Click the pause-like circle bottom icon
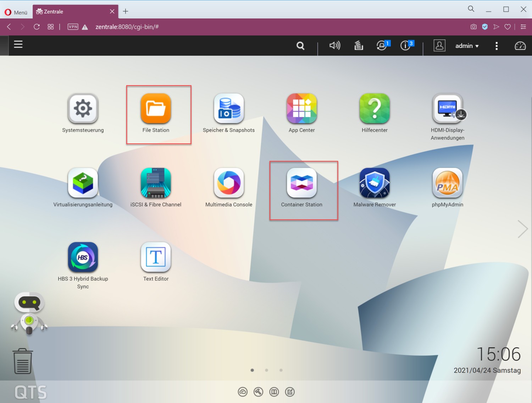This screenshot has width=532, height=403. coord(274,392)
